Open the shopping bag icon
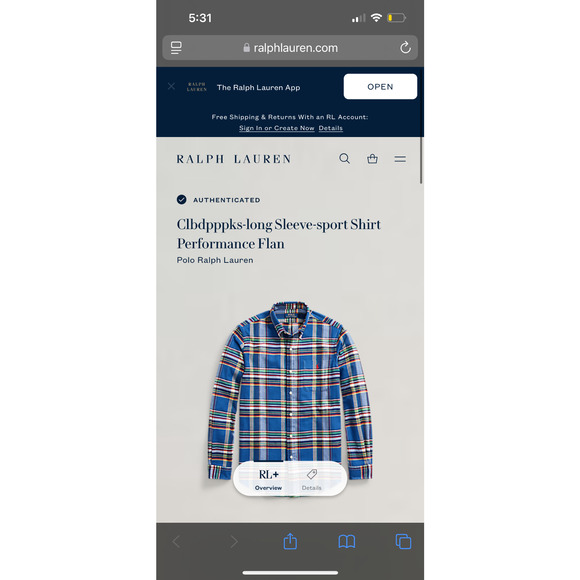Image resolution: width=580 pixels, height=580 pixels. coord(372,159)
